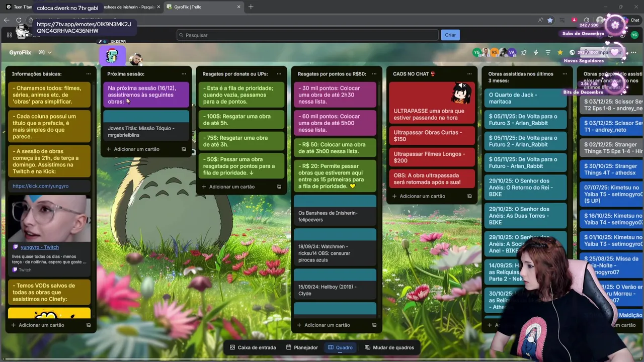Open card - 100$: Resgatar uma obra de até 5h
This screenshot has height=362, width=644.
pyautogui.click(x=241, y=120)
